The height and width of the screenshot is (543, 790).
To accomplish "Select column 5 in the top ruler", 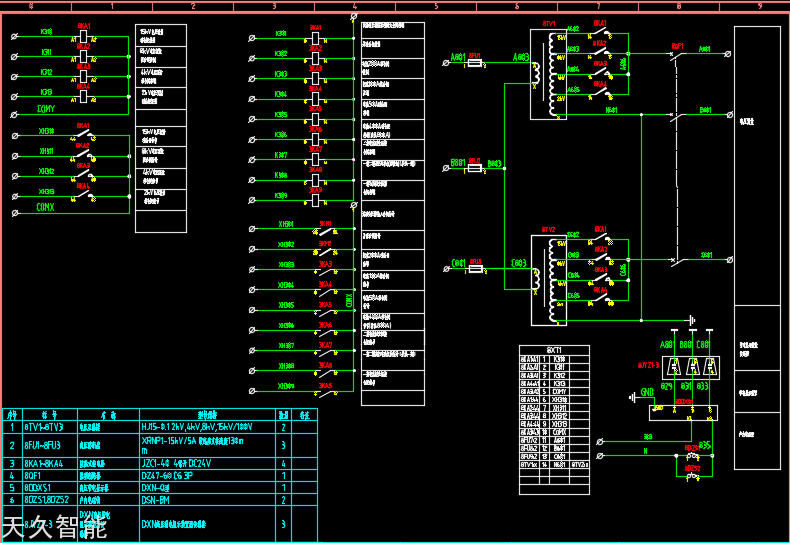I will click(436, 6).
